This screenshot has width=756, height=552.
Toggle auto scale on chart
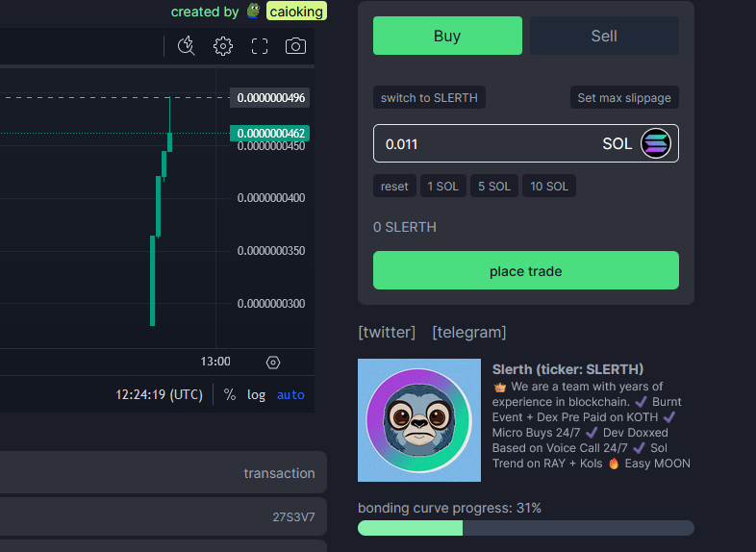point(290,395)
